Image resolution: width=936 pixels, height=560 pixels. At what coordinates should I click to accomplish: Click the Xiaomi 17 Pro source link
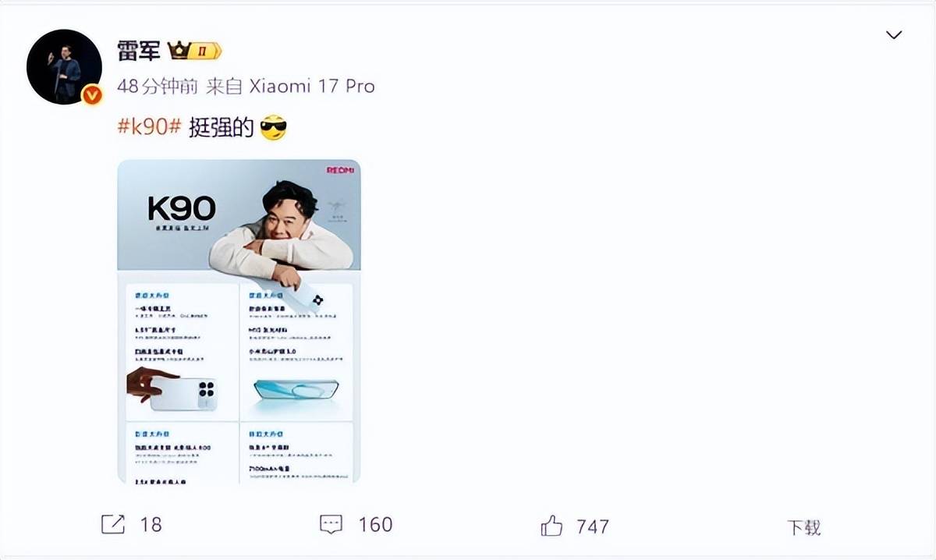point(312,87)
